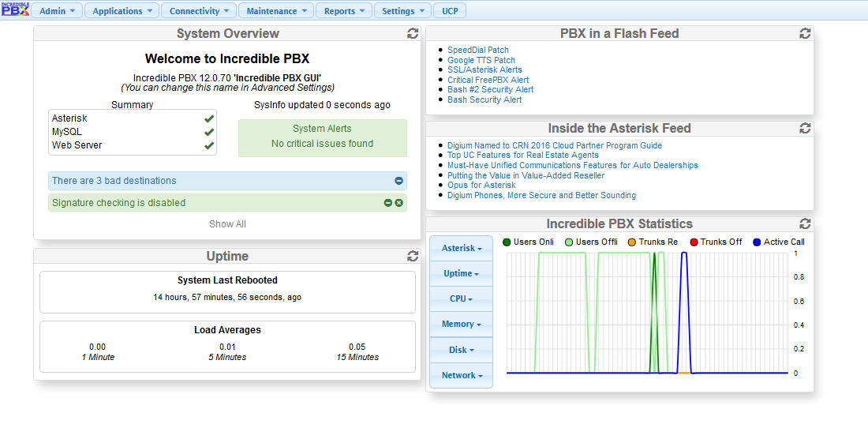Click the System Alerts box

(323, 138)
